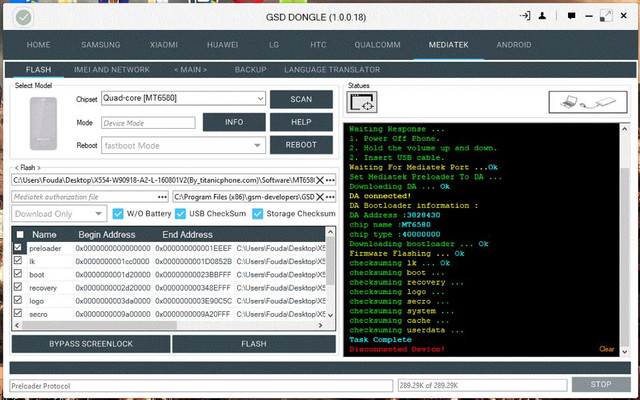Click the login arrow icon in title bar
640x400 pixels.
coord(524,16)
